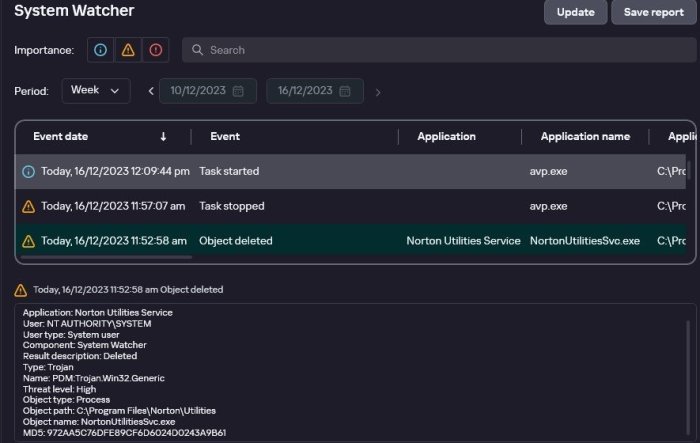Click the start date field 10/12/2023
The height and width of the screenshot is (443, 700).
(208, 91)
